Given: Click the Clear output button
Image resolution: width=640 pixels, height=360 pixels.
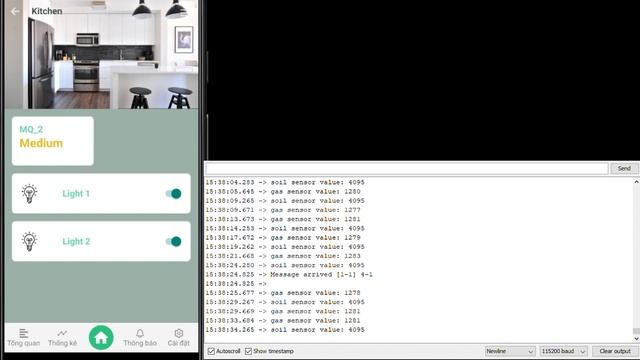Looking at the screenshot, I should [x=615, y=351].
